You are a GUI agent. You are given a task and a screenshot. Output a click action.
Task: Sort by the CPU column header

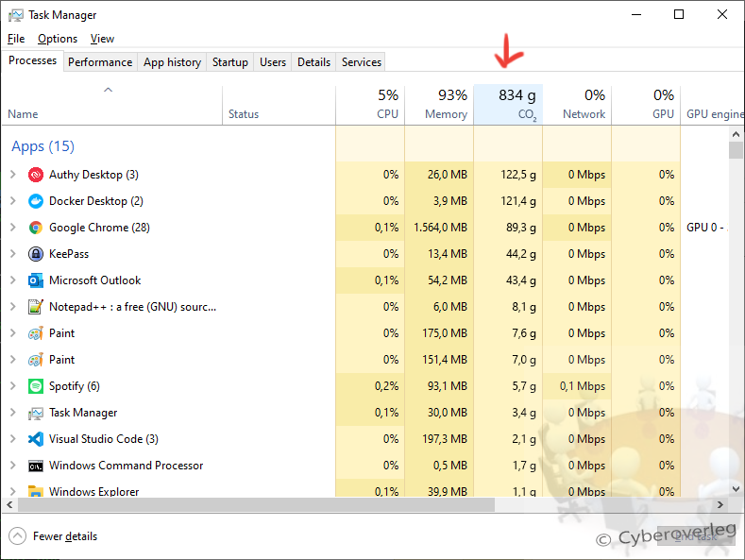coord(370,105)
